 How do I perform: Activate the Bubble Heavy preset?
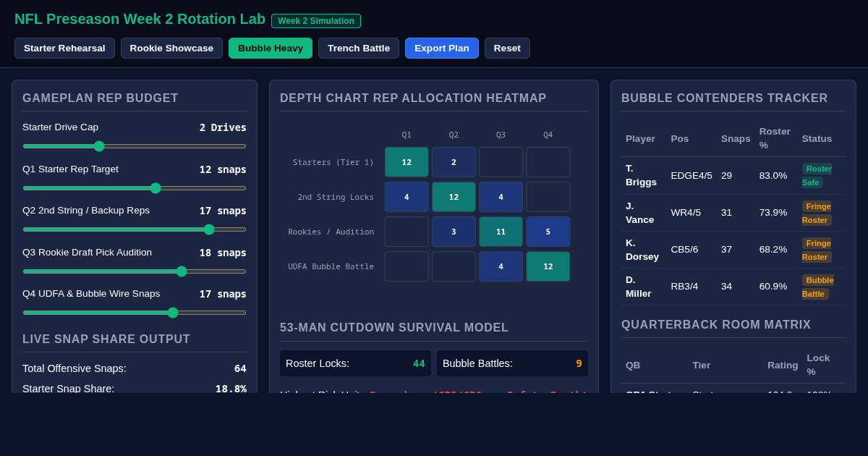271,48
